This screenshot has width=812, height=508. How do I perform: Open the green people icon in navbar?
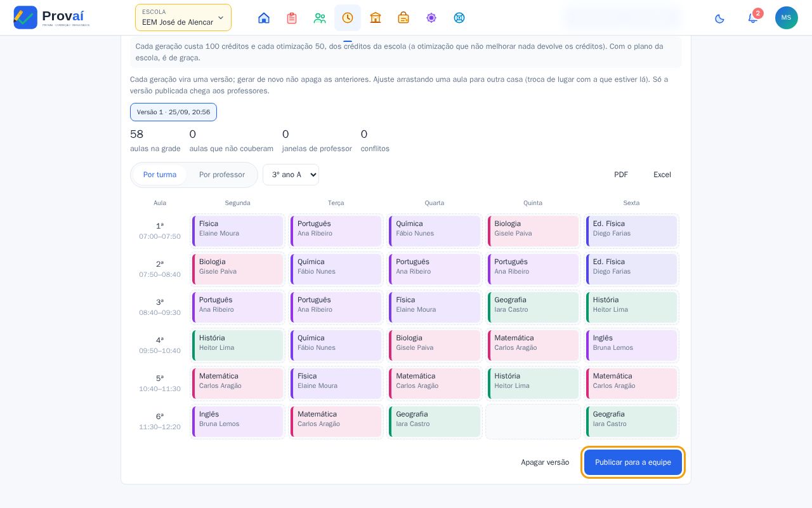click(320, 18)
